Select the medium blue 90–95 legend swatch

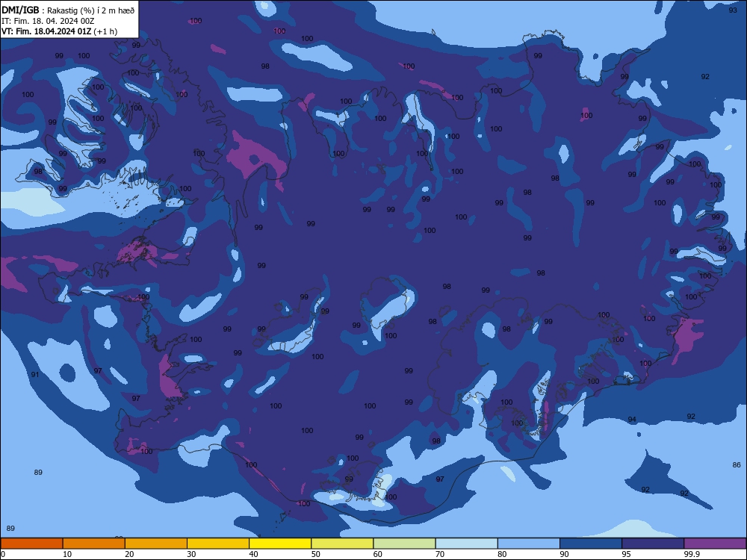[591, 544]
